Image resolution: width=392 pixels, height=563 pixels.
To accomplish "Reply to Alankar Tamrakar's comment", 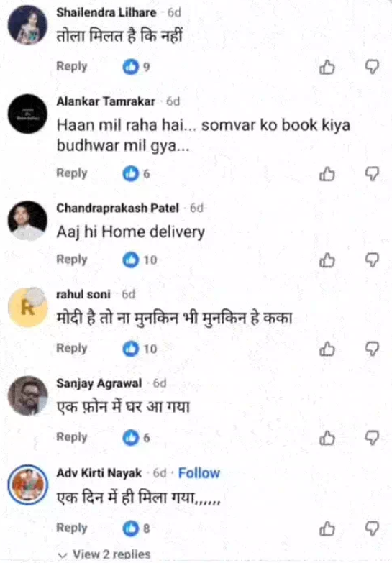I will click(x=72, y=173).
